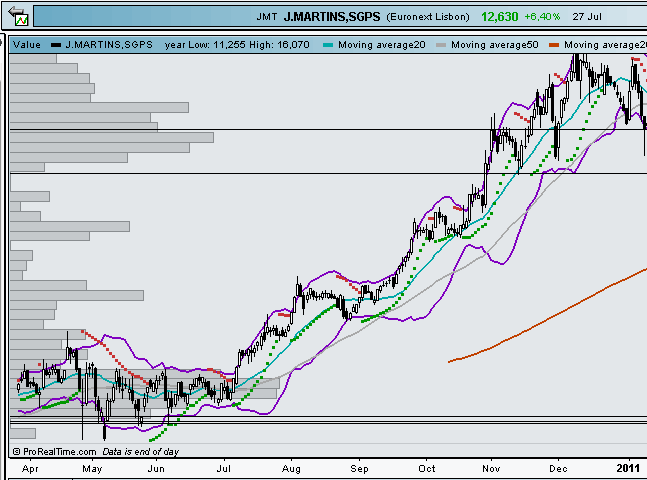Image resolution: width=647 pixels, height=480 pixels.
Task: Click the 27 Jul date
Action: point(587,17)
